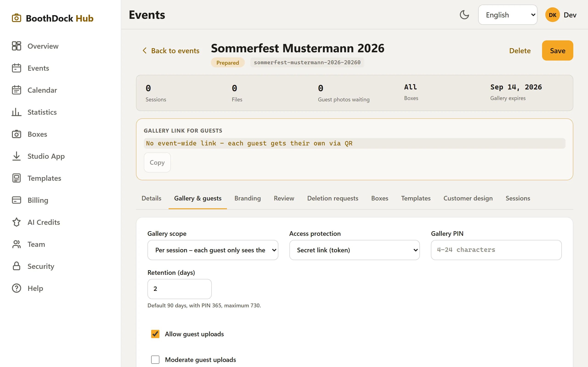Toggle dark mode moon icon

[x=464, y=15]
